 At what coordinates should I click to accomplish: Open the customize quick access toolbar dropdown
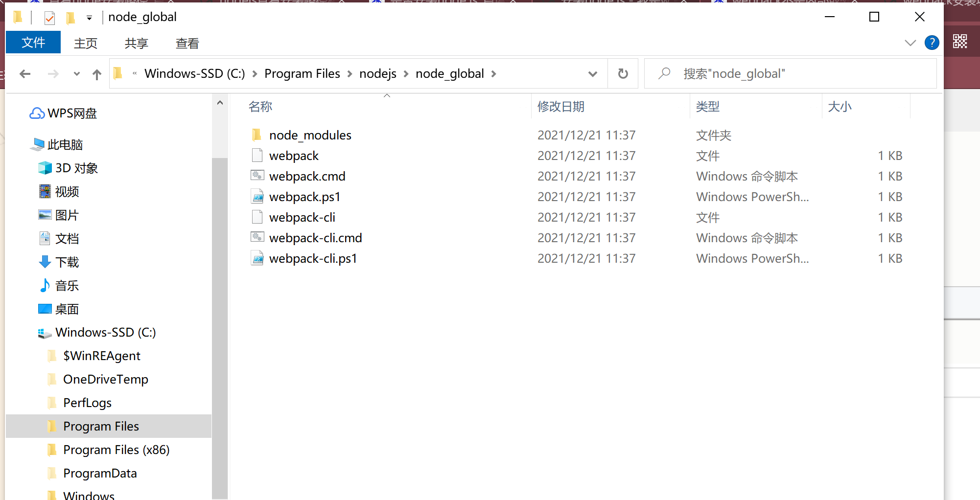(89, 18)
